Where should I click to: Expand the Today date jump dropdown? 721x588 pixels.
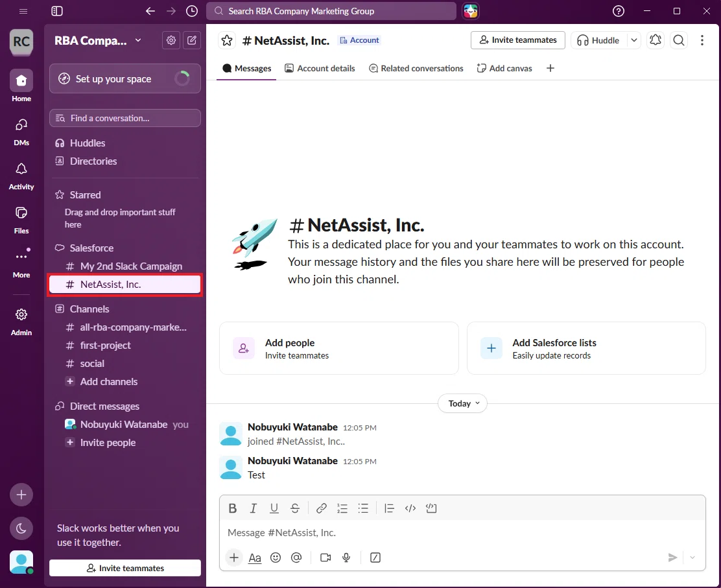click(462, 404)
